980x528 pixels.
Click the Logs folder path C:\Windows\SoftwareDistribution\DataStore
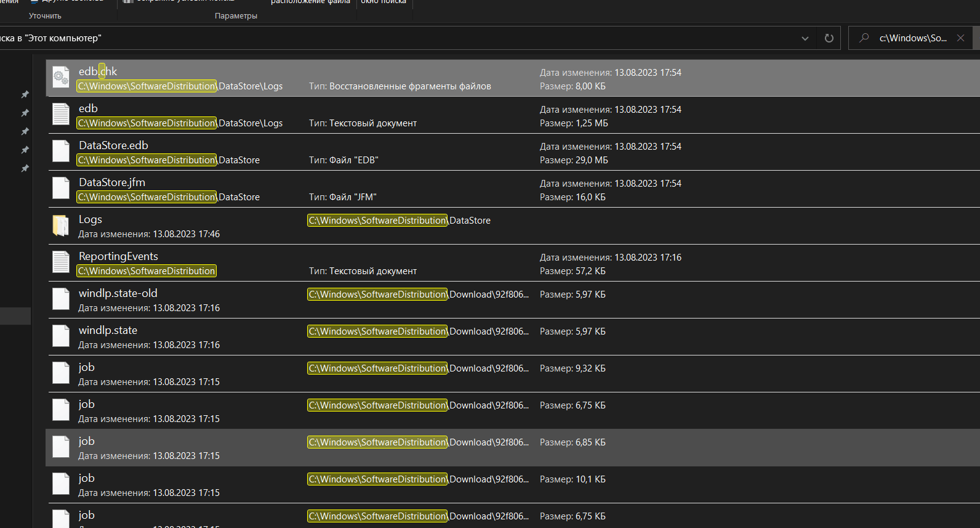click(x=399, y=221)
